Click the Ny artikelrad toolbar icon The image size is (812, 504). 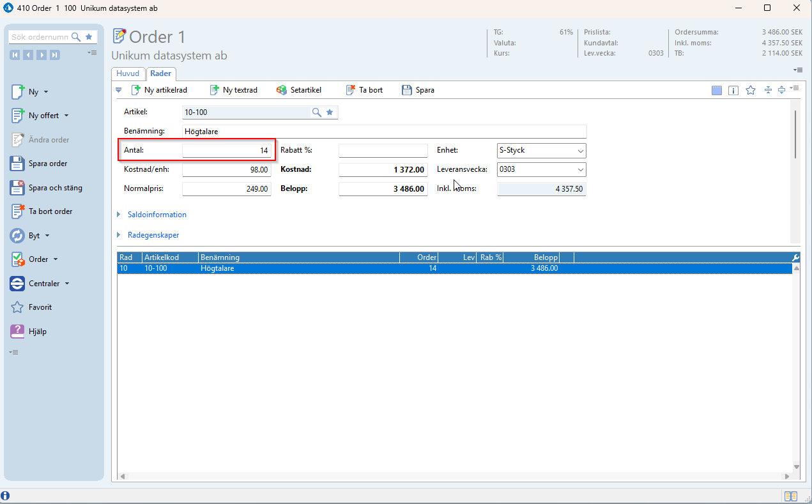[136, 90]
